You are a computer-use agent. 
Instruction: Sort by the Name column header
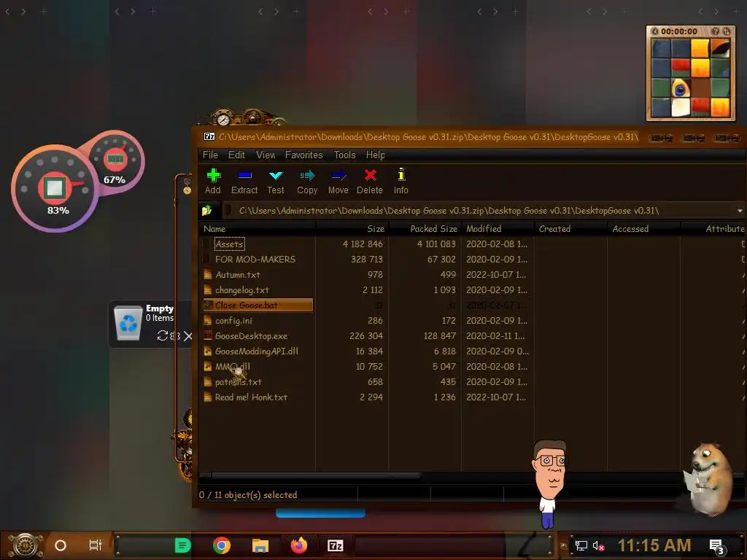[x=258, y=229]
